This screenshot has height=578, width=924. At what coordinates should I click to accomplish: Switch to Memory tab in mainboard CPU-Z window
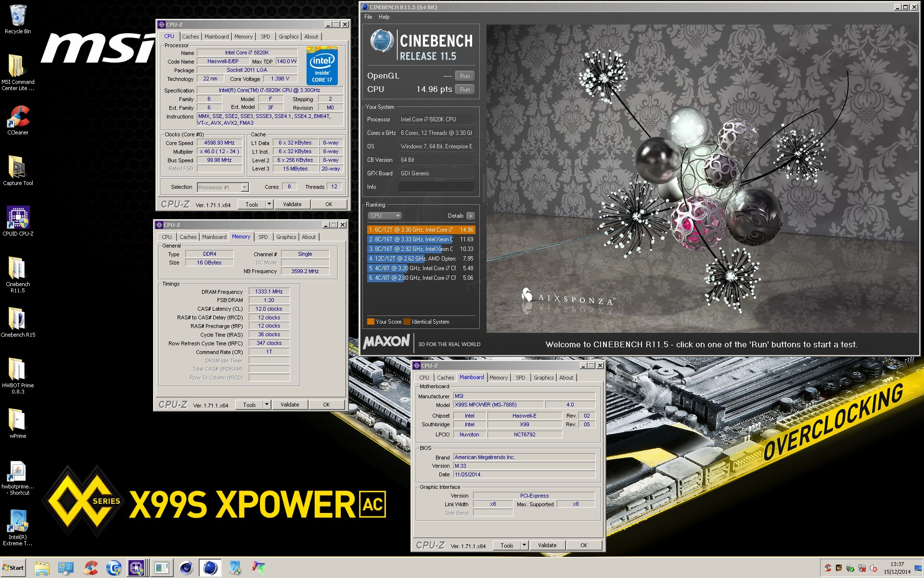(x=498, y=378)
